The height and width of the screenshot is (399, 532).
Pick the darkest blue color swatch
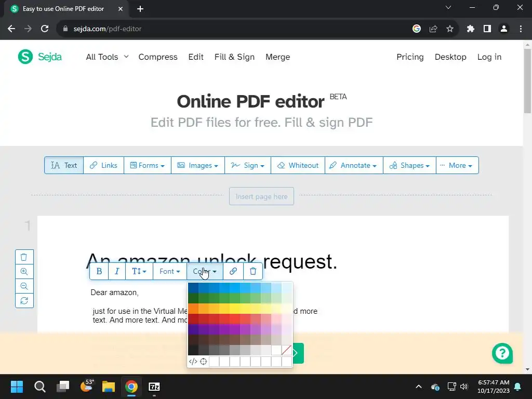click(x=193, y=288)
